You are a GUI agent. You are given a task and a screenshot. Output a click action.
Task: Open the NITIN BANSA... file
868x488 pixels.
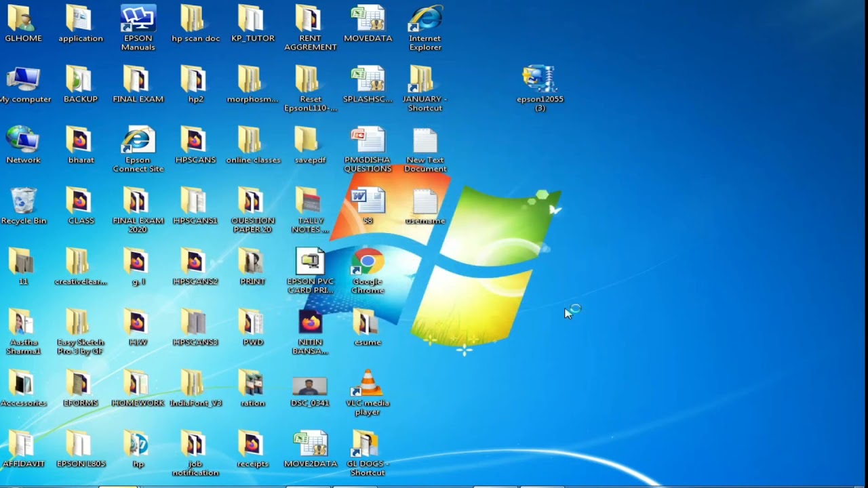coord(310,331)
